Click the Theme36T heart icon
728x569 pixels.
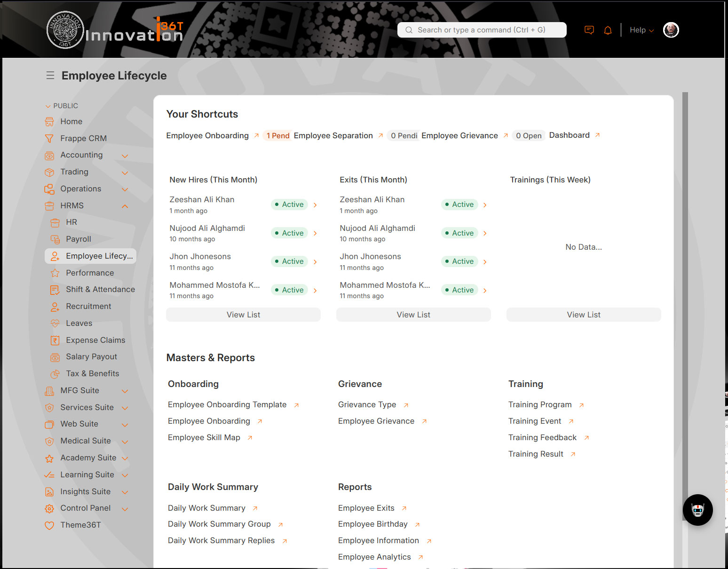tap(49, 525)
